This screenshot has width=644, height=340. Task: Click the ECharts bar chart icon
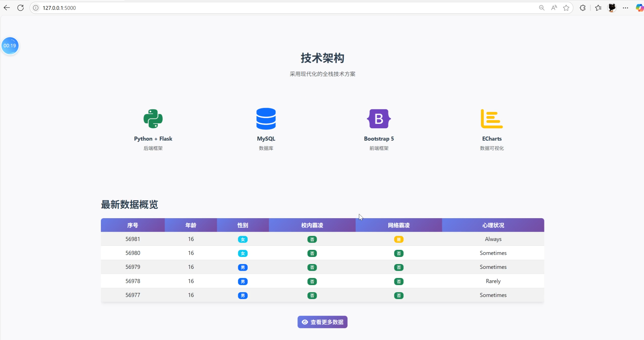click(x=492, y=119)
